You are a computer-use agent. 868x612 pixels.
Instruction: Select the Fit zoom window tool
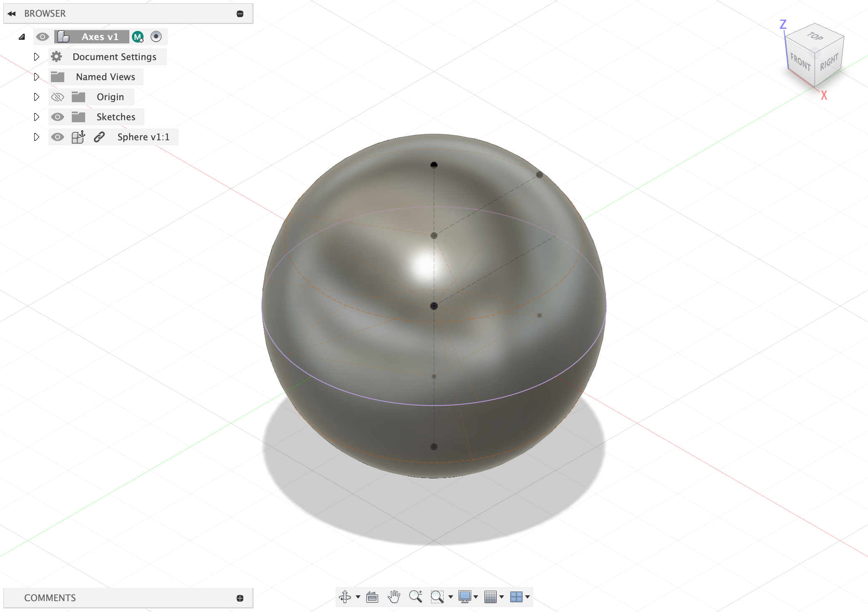(437, 597)
